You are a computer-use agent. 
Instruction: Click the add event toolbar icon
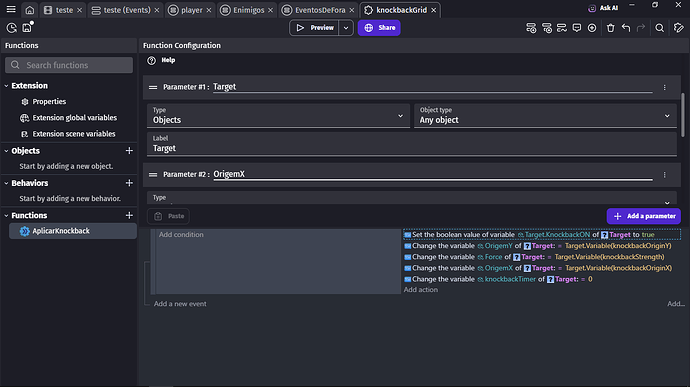coord(531,28)
